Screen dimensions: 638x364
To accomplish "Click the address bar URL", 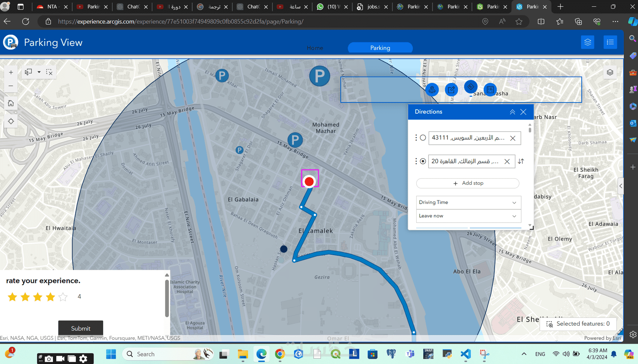I will coord(181,21).
